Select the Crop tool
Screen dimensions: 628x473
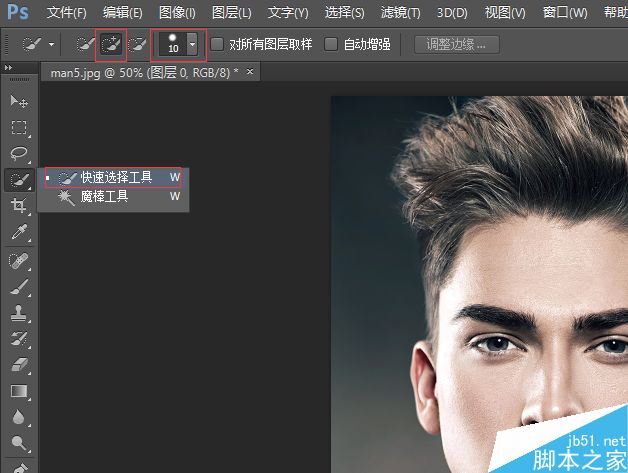pos(18,205)
